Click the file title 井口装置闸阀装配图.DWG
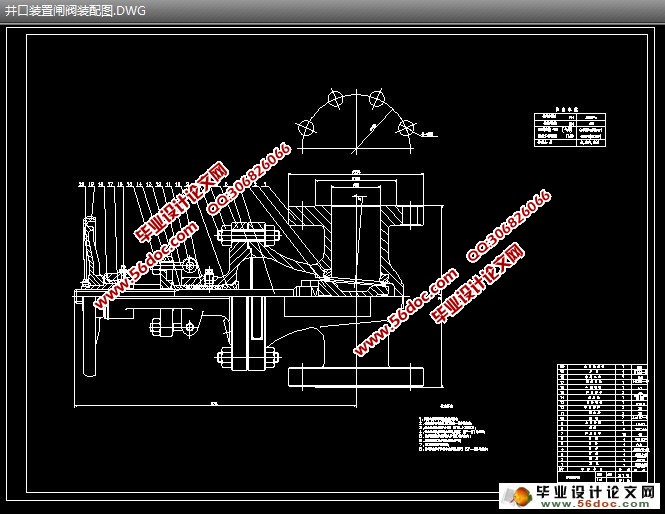 pos(75,11)
